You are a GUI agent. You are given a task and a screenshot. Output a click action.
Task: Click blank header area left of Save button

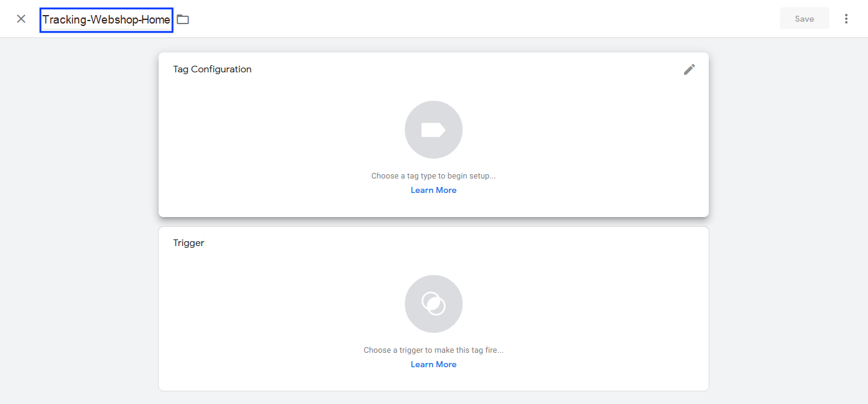click(483, 19)
